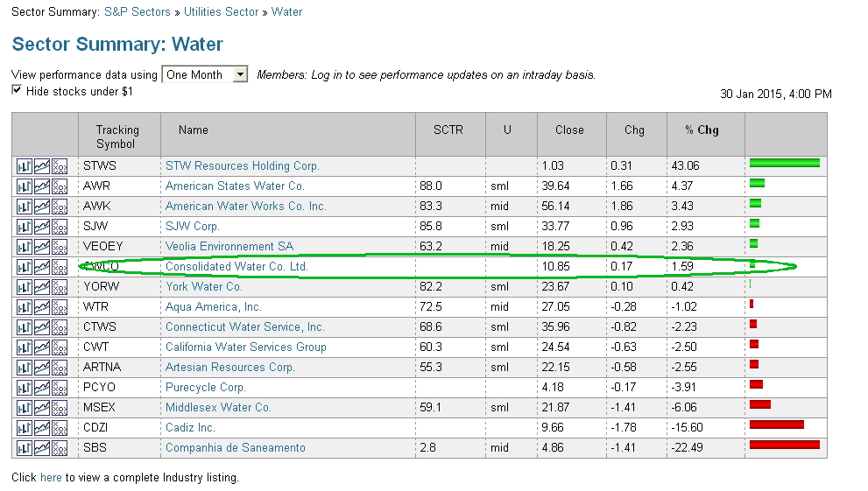This screenshot has width=868, height=491.
Task: Open the One Month performance period dropdown
Action: click(204, 74)
